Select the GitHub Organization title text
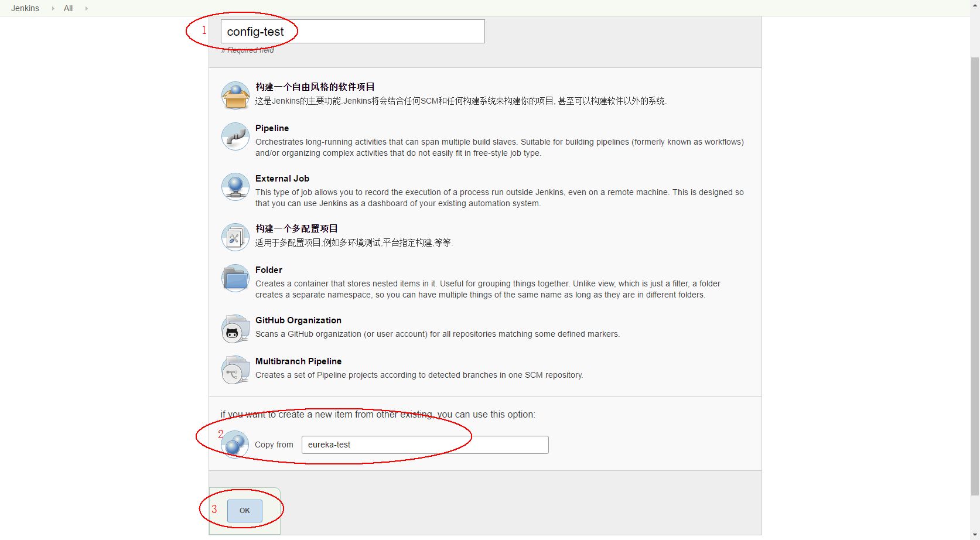 tap(298, 320)
